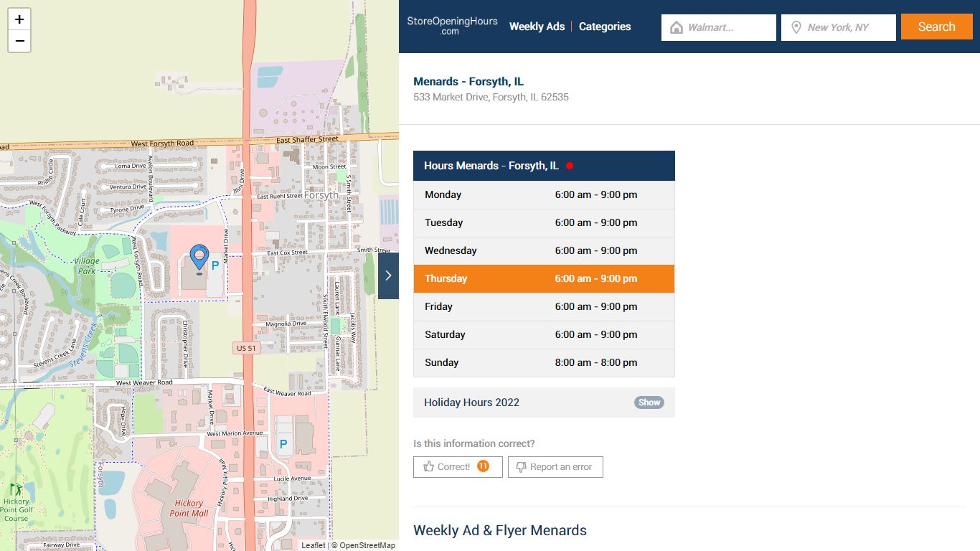Click address 533 Market Drive text
The height and width of the screenshot is (551, 980).
pyautogui.click(x=491, y=97)
